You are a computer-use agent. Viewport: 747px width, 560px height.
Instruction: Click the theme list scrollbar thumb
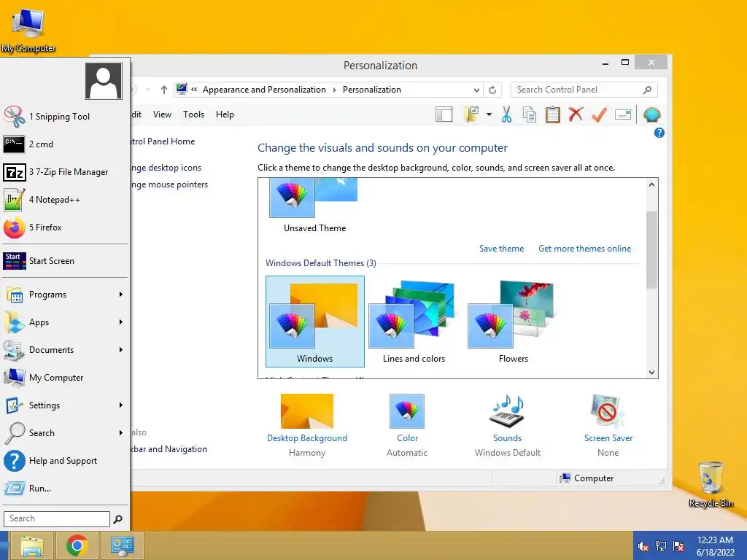651,249
